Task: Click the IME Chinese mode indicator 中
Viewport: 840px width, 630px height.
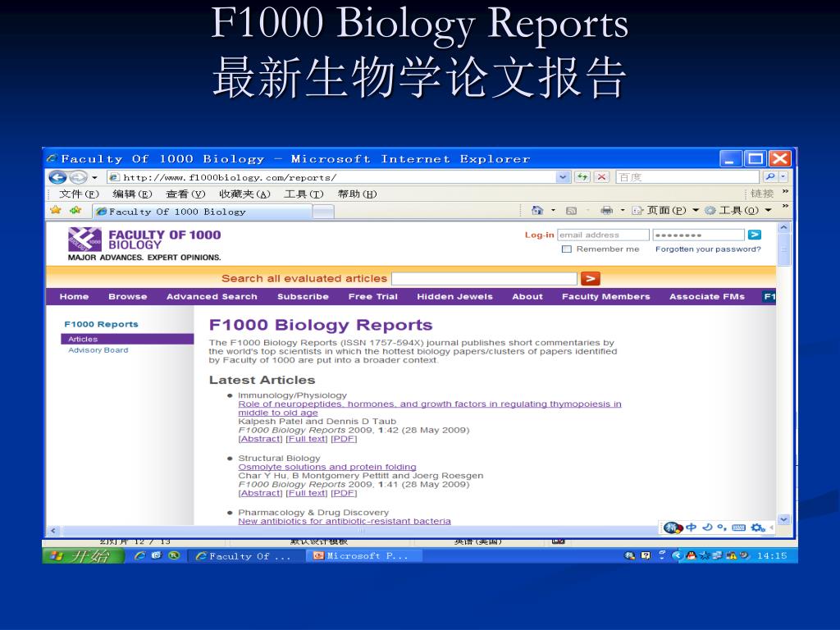Action: (691, 527)
